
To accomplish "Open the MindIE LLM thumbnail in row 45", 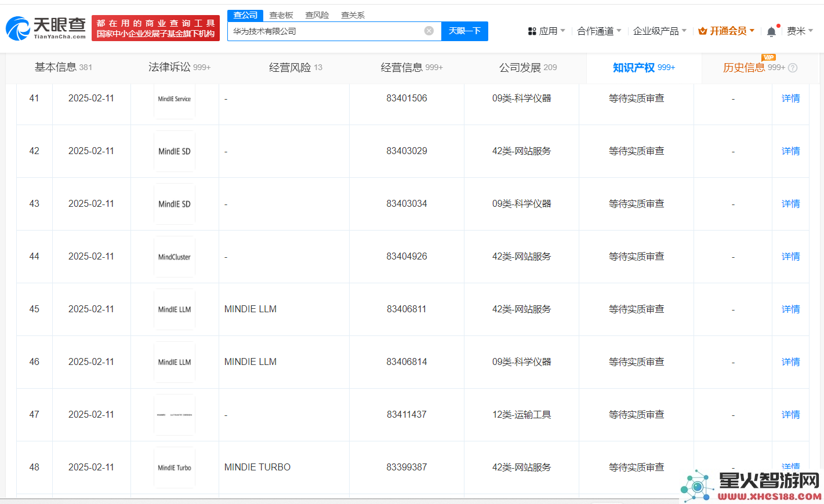I will tap(175, 309).
